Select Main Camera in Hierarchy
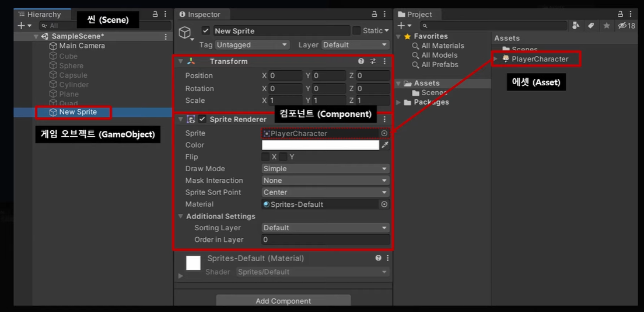This screenshot has height=312, width=644. pos(82,46)
